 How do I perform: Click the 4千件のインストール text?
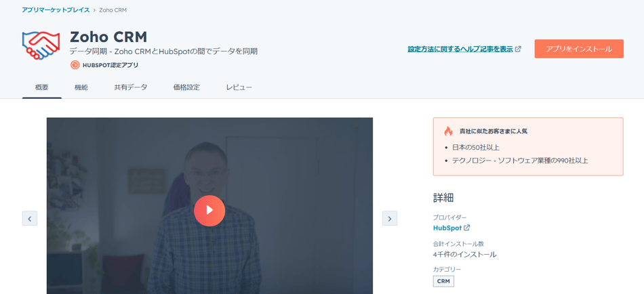[x=465, y=254]
